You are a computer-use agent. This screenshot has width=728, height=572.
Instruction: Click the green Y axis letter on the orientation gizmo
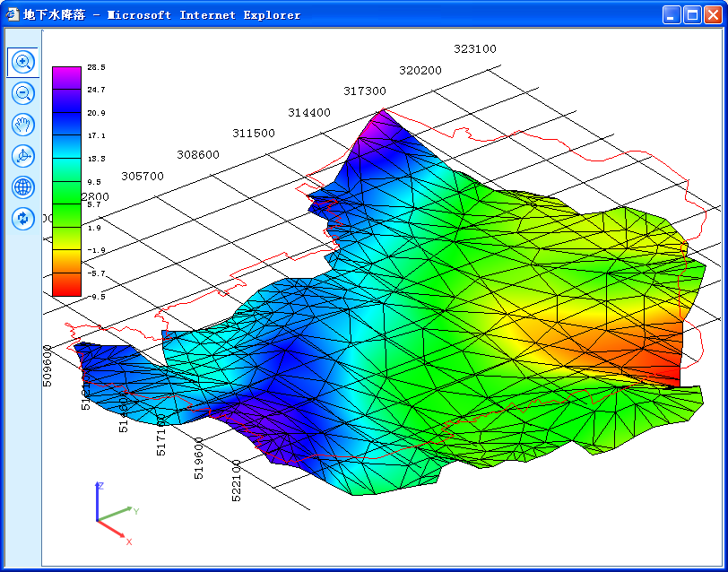coord(136,511)
